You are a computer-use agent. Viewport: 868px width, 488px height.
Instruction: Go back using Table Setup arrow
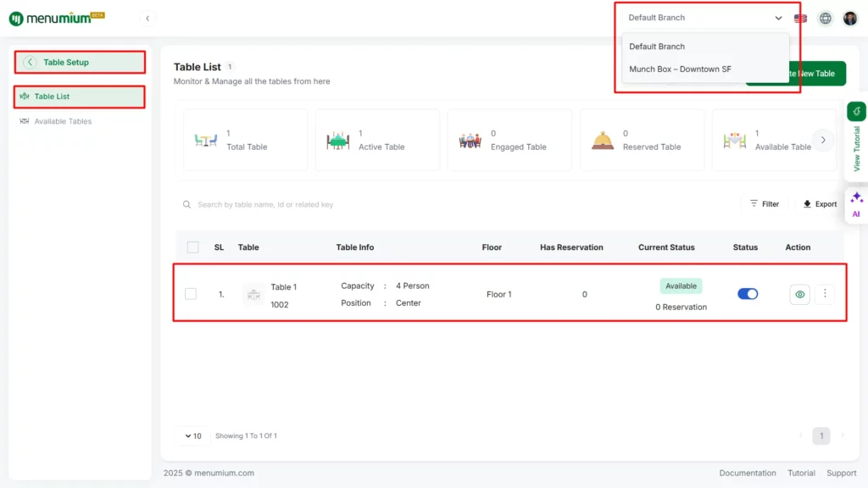tap(31, 62)
